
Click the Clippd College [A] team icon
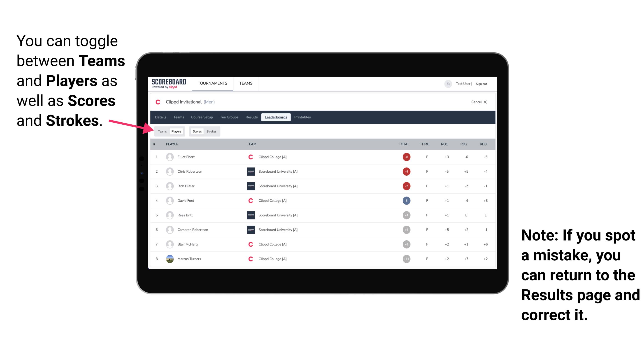point(249,157)
